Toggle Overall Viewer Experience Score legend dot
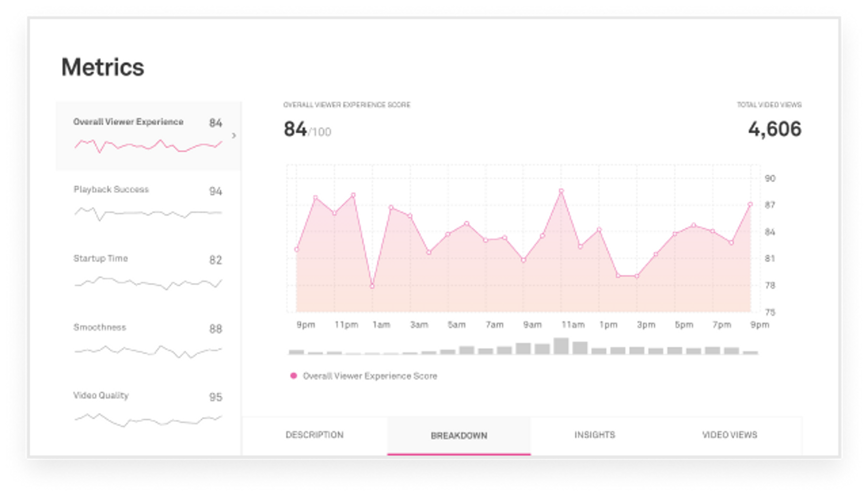 point(294,376)
